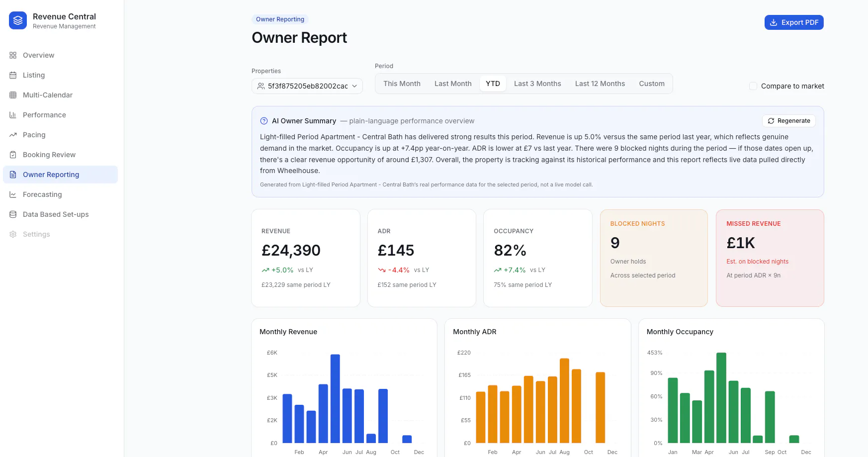Click the Listing calendar icon

13,75
